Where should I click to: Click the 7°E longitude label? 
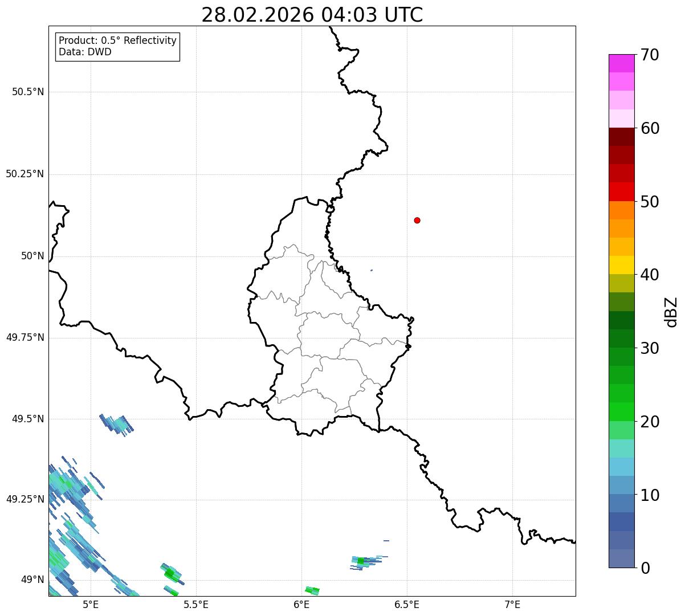[x=512, y=604]
